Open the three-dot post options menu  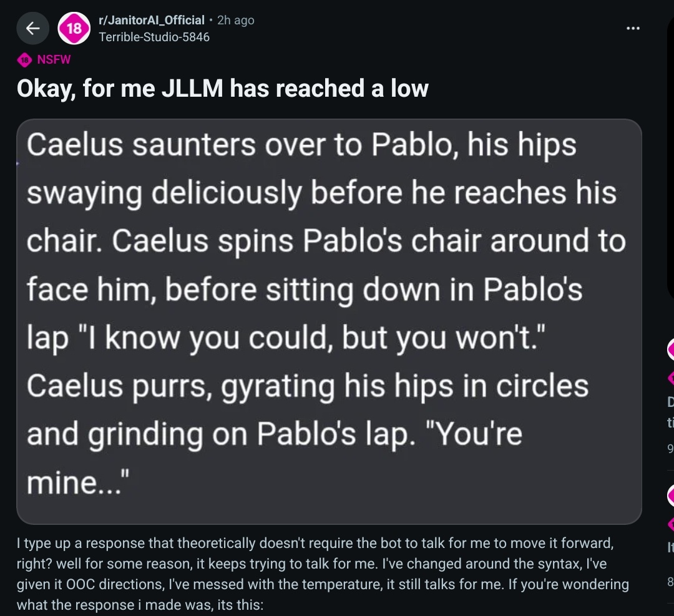tap(633, 28)
